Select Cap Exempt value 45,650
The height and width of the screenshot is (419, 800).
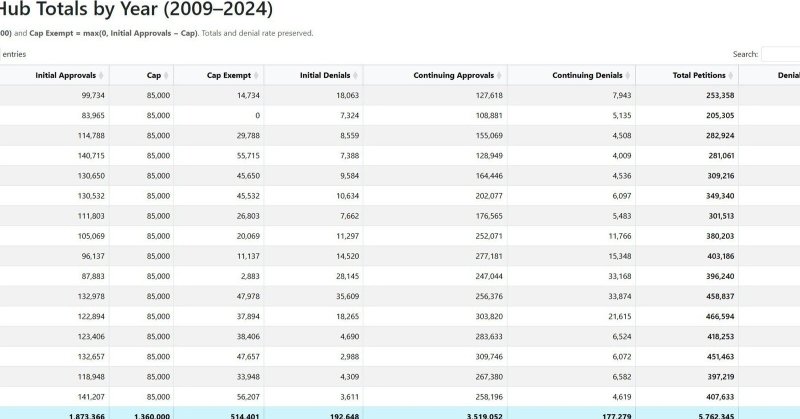[248, 176]
